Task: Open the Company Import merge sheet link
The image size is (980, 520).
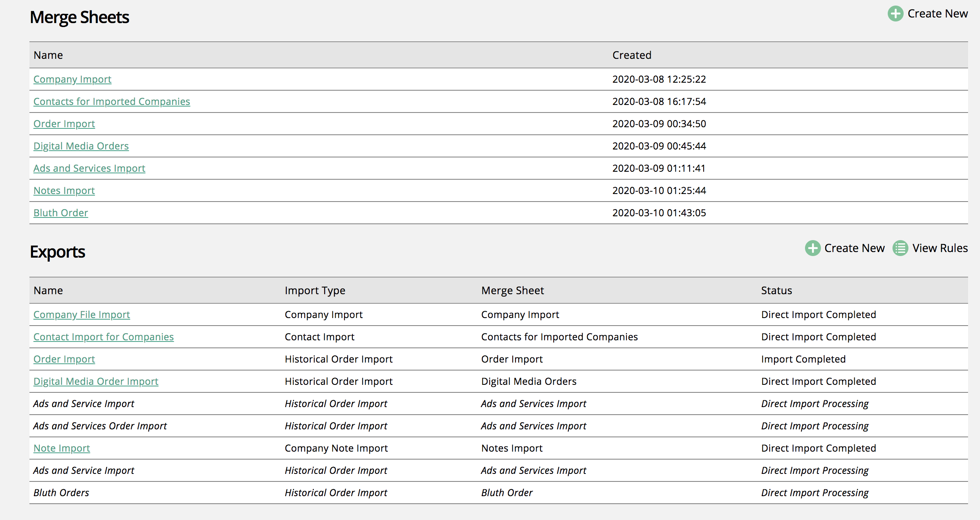Action: pyautogui.click(x=72, y=80)
